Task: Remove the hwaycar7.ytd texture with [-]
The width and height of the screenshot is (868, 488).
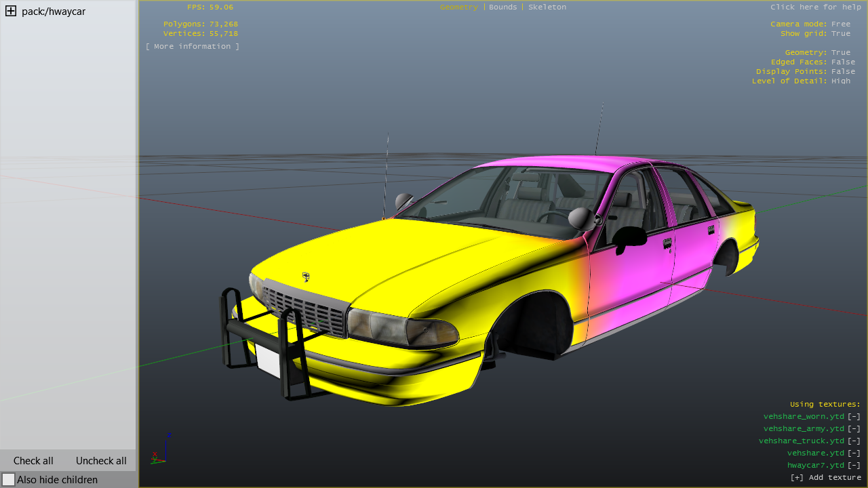Action: pos(854,466)
